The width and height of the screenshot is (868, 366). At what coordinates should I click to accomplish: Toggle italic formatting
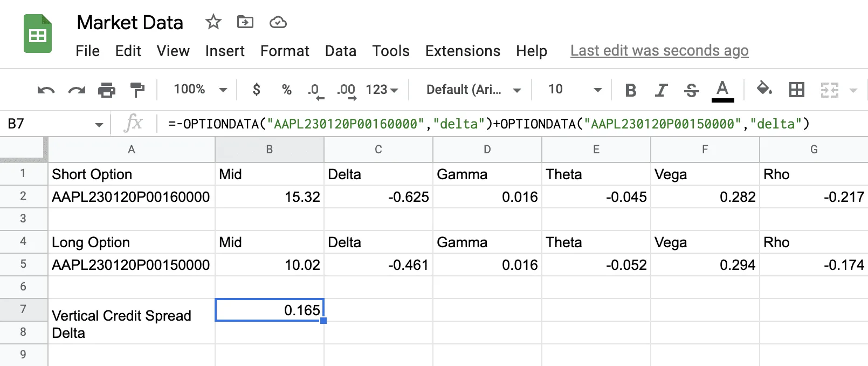pos(661,90)
